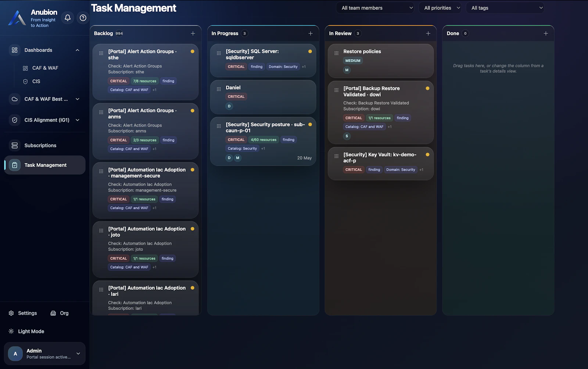The image size is (588, 369).
Task: Grab drag handle of Key Vault kv-demo-acf-p card
Action: tap(336, 156)
